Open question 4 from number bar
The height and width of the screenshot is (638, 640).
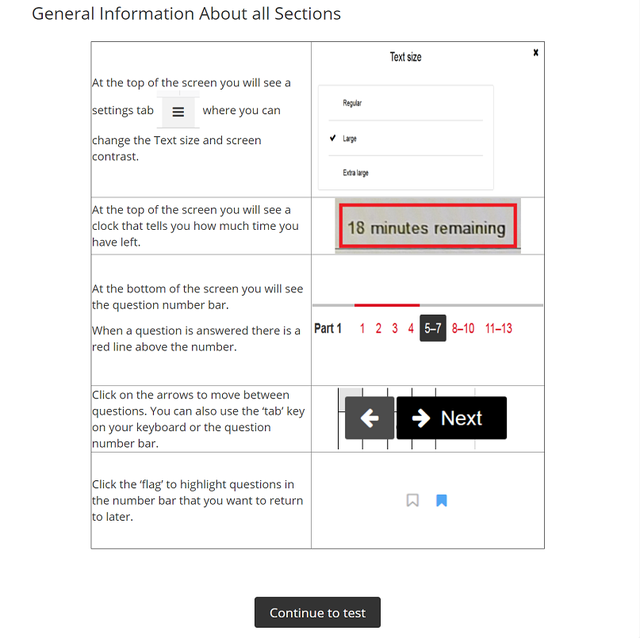pos(411,328)
